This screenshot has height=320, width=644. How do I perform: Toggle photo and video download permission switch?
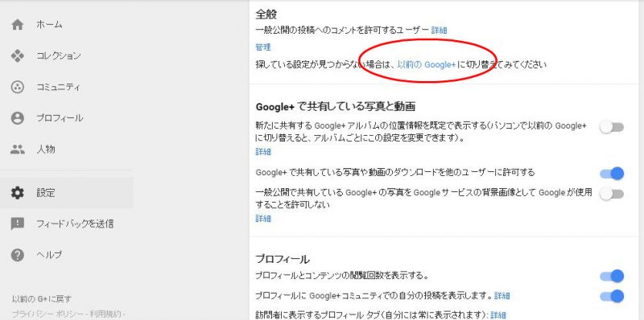point(612,174)
